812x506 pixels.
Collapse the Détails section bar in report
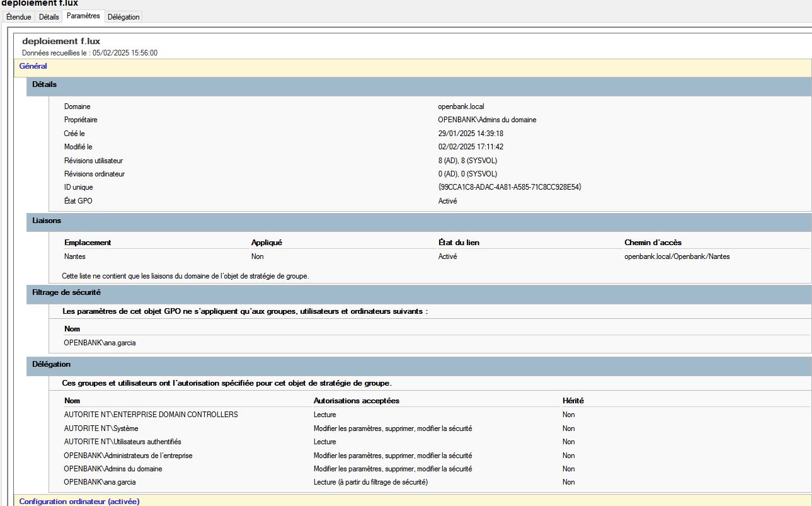coord(45,84)
